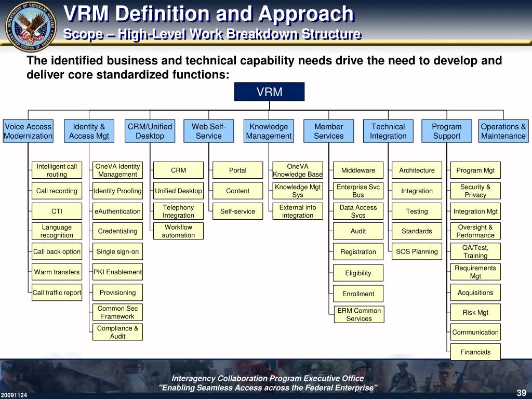Enable the eAuthentication node
The width and height of the screenshot is (532, 399).
(x=117, y=211)
